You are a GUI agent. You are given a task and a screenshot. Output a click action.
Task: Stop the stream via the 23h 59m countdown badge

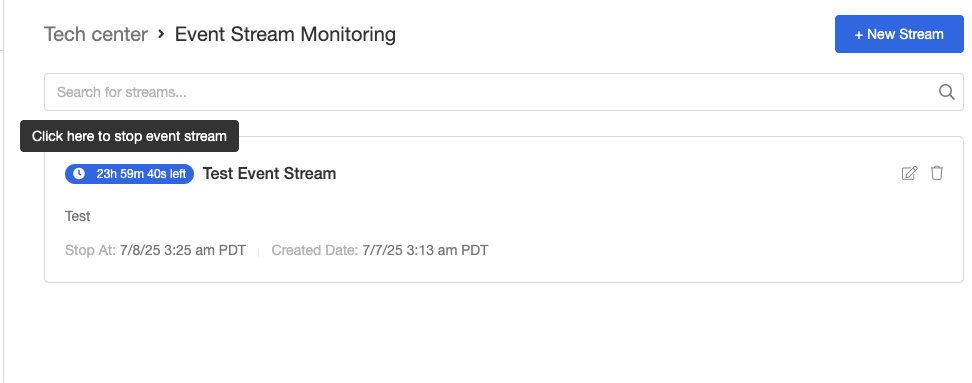click(x=129, y=174)
